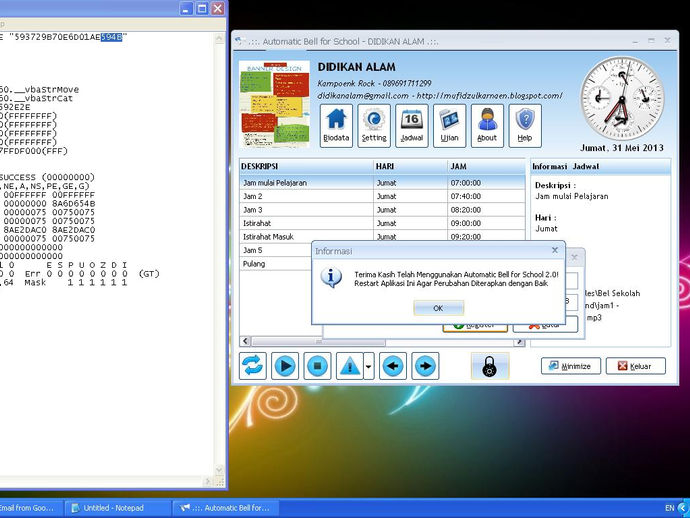Click the JAM column header
This screenshot has width=690, height=518.
coord(486,166)
